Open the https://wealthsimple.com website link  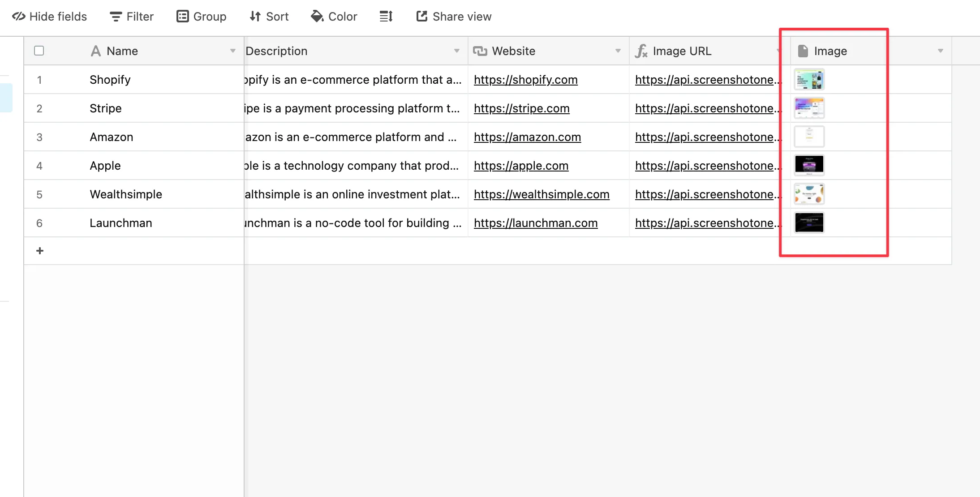click(x=542, y=194)
